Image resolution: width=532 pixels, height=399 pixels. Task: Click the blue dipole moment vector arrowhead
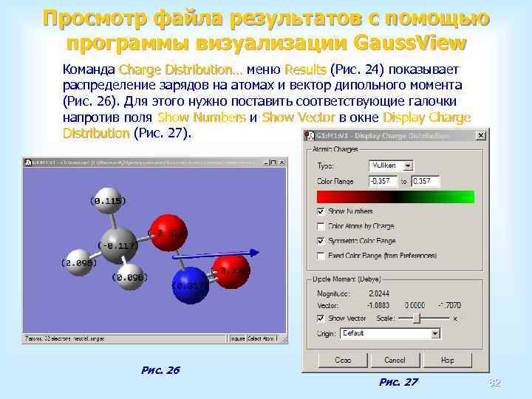coord(254,252)
